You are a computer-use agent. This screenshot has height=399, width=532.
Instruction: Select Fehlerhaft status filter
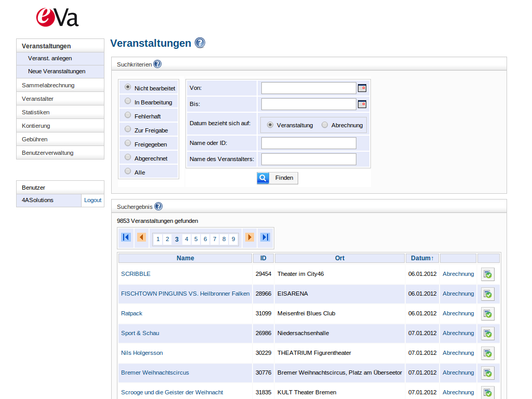128,115
